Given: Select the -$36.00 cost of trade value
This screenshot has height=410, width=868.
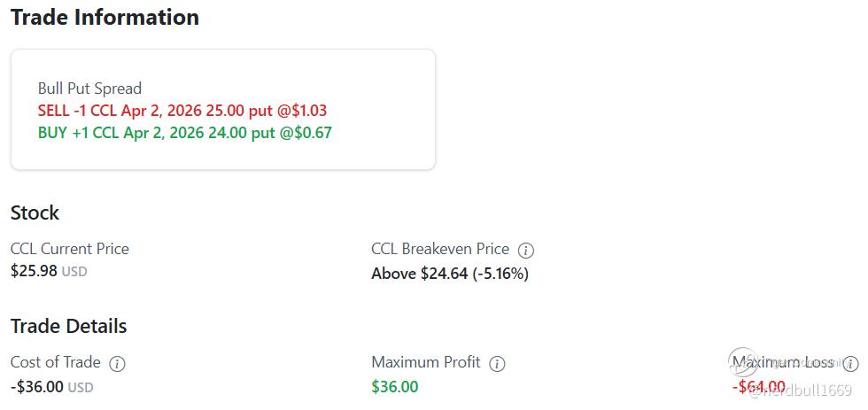Looking at the screenshot, I should click(x=37, y=387).
